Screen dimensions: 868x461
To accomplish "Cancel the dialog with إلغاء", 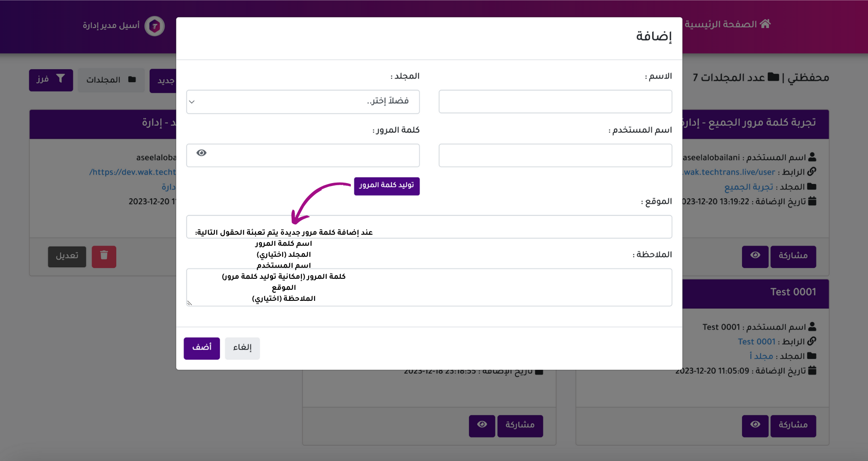I will tap(242, 348).
